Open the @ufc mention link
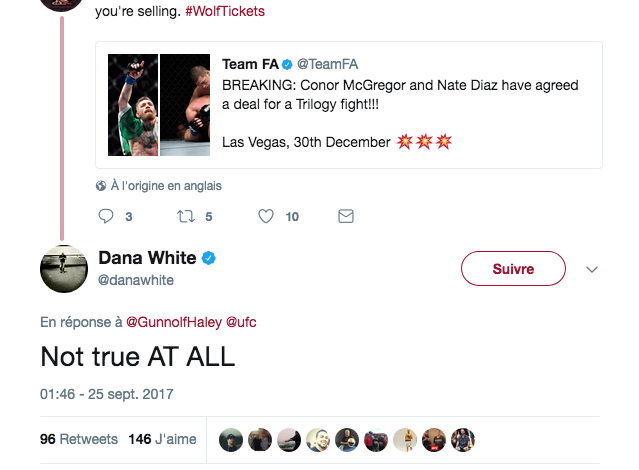Viewport: 639px width, 470px height. coord(241,322)
